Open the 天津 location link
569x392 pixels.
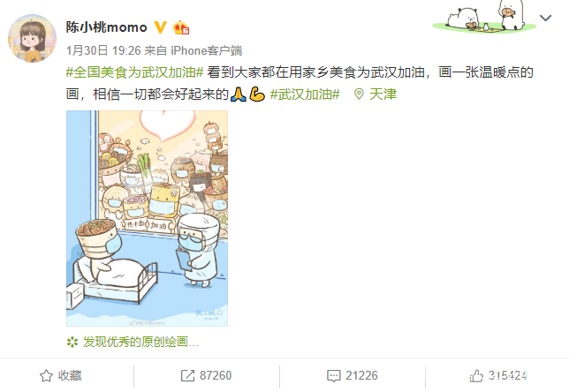(x=383, y=94)
